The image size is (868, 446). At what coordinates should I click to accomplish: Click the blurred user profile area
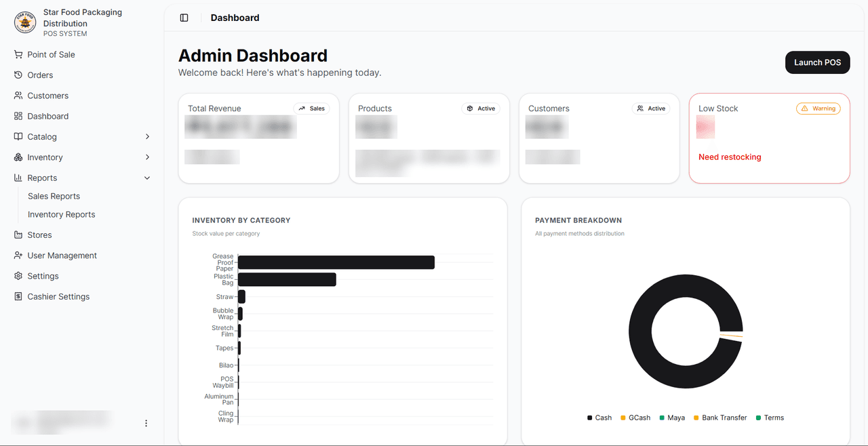tap(62, 422)
